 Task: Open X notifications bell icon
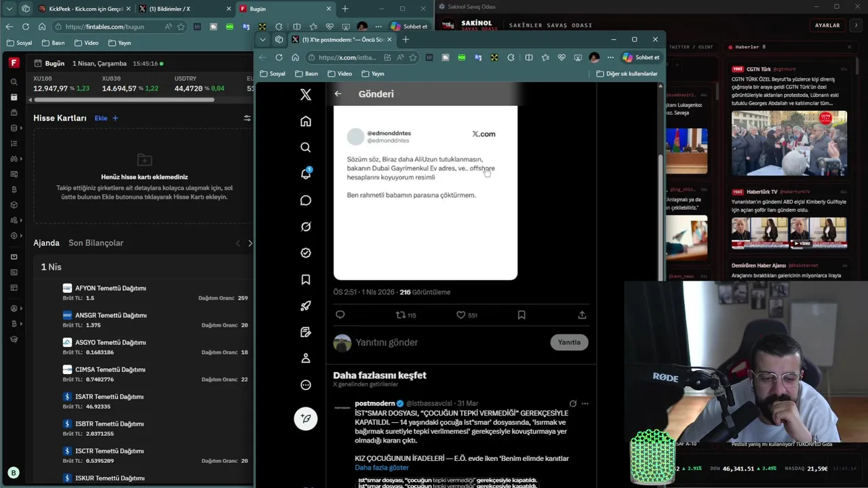306,174
